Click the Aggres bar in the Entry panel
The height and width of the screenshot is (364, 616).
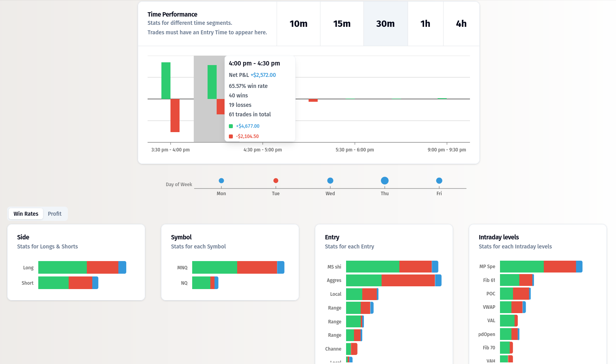(x=393, y=280)
